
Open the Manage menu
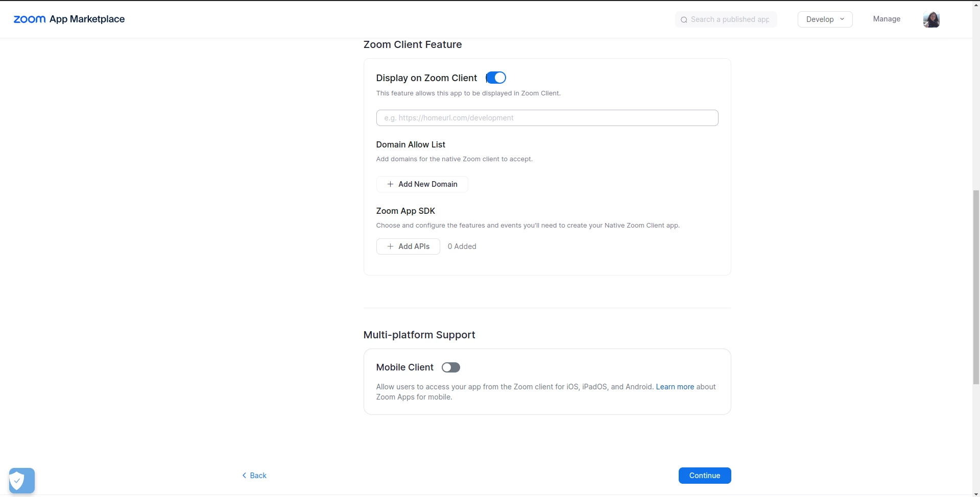[x=887, y=19]
